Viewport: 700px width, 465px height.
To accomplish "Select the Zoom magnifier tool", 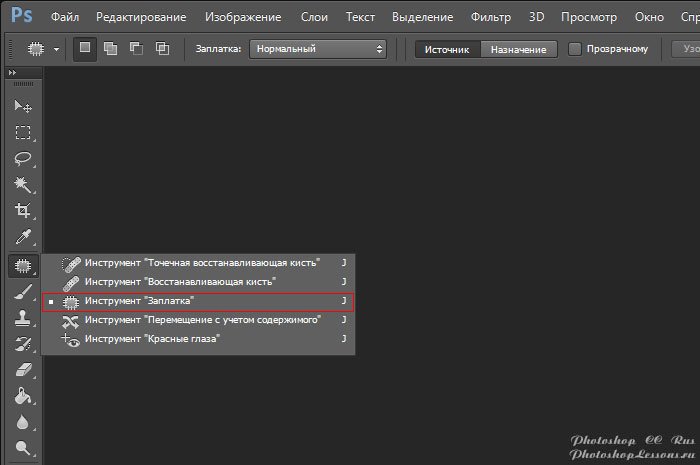I will (22, 449).
